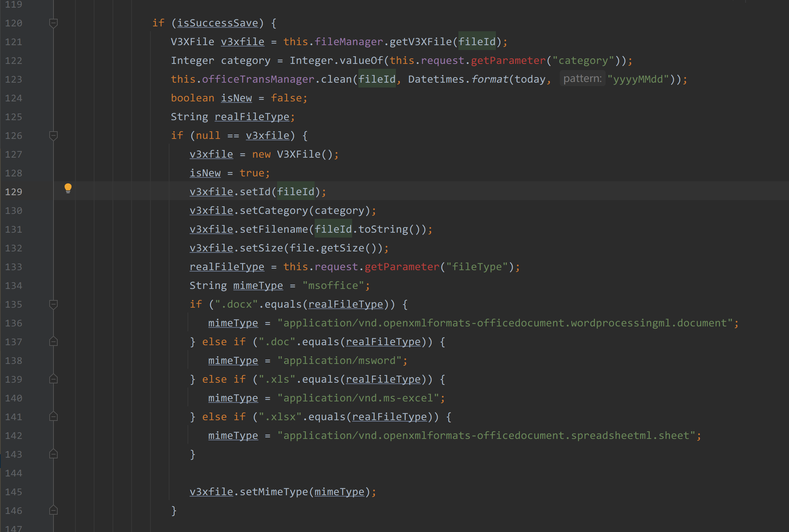Collapse the if (isSuccessSave) block fold marker

(53, 23)
